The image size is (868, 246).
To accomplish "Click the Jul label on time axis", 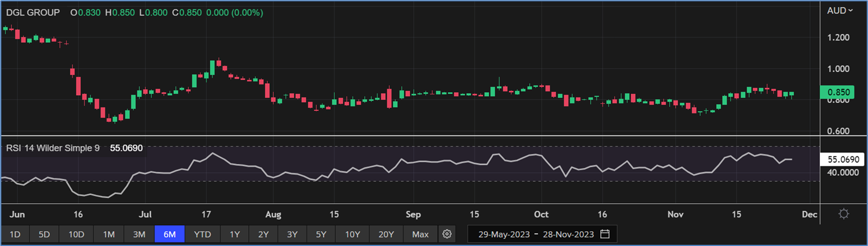I will point(146,214).
